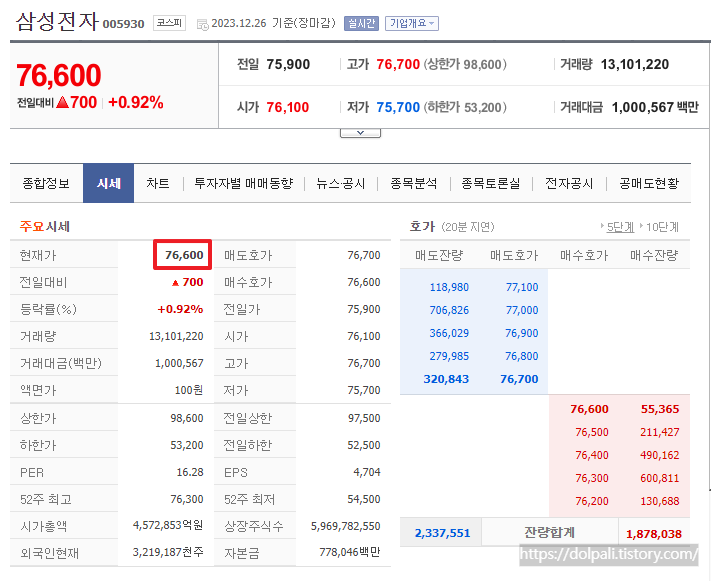Viewport: 711px width, 581px height.
Task: Open the 종목분석 tab
Action: click(414, 183)
